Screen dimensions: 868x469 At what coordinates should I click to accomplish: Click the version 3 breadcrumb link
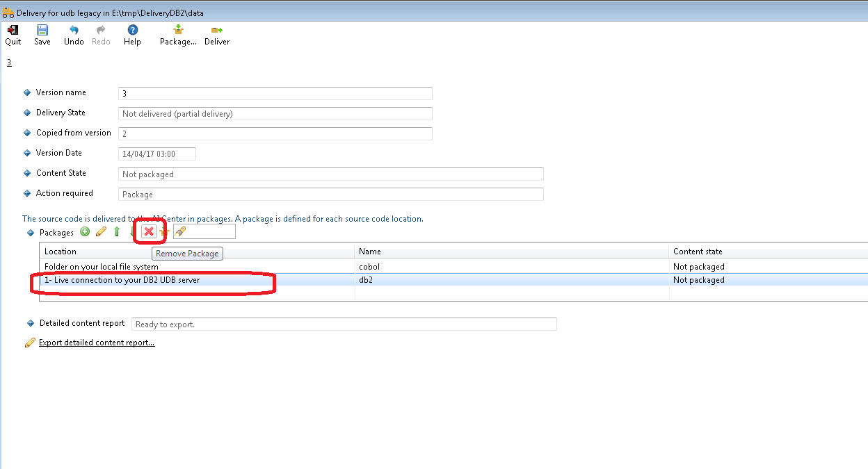click(9, 63)
